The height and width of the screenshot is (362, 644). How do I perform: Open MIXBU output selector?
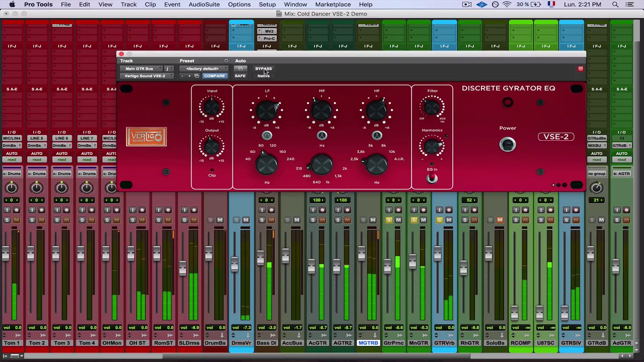pos(597,145)
